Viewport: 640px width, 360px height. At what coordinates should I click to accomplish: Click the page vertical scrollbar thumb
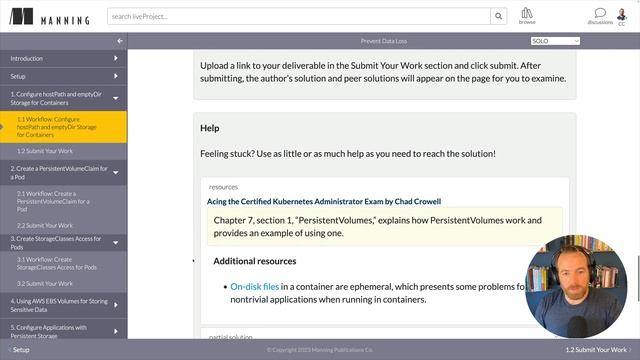pos(638,279)
